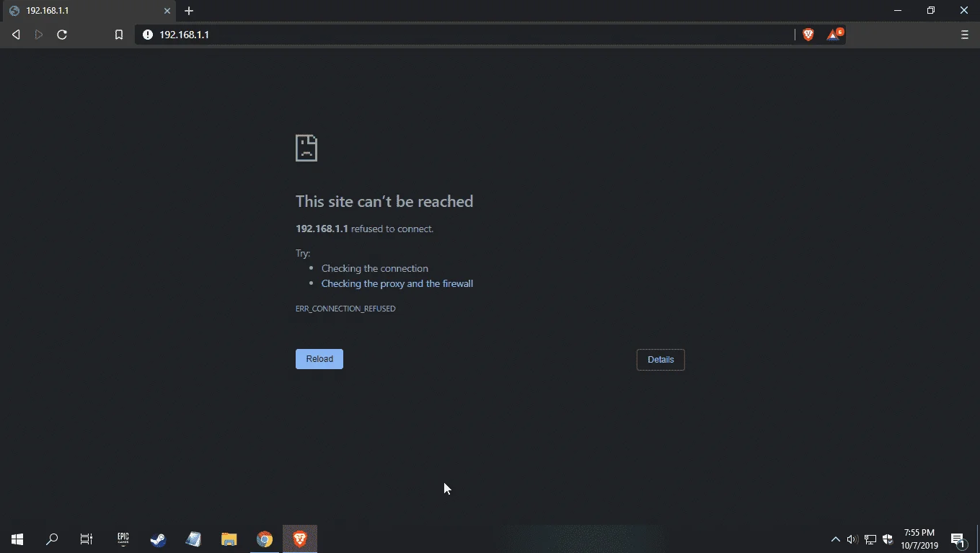Open the Action Center notifications icon
This screenshot has width=980, height=553.
click(x=958, y=539)
